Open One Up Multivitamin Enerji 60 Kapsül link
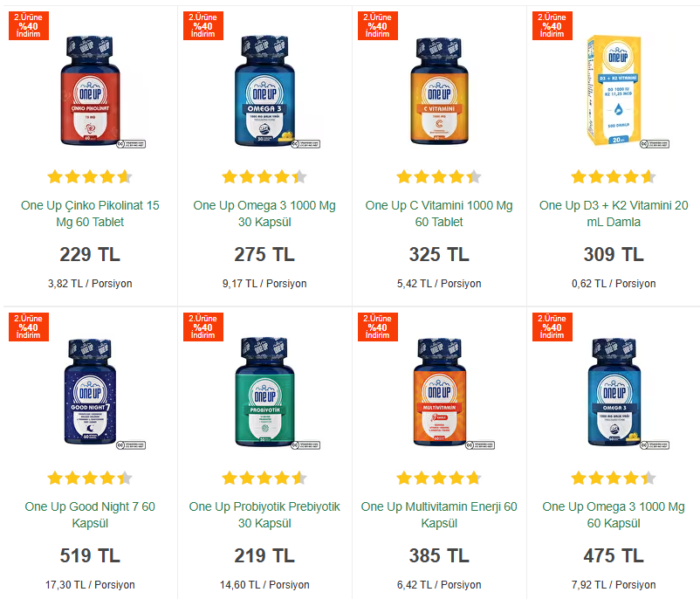The image size is (700, 599). tap(439, 515)
